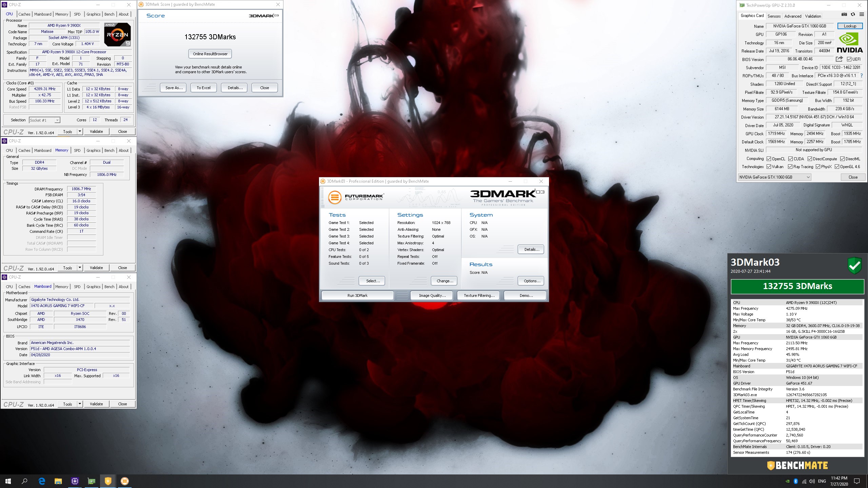
Task: Click the taskbar clock showing 11:42 PM
Action: coord(839,481)
